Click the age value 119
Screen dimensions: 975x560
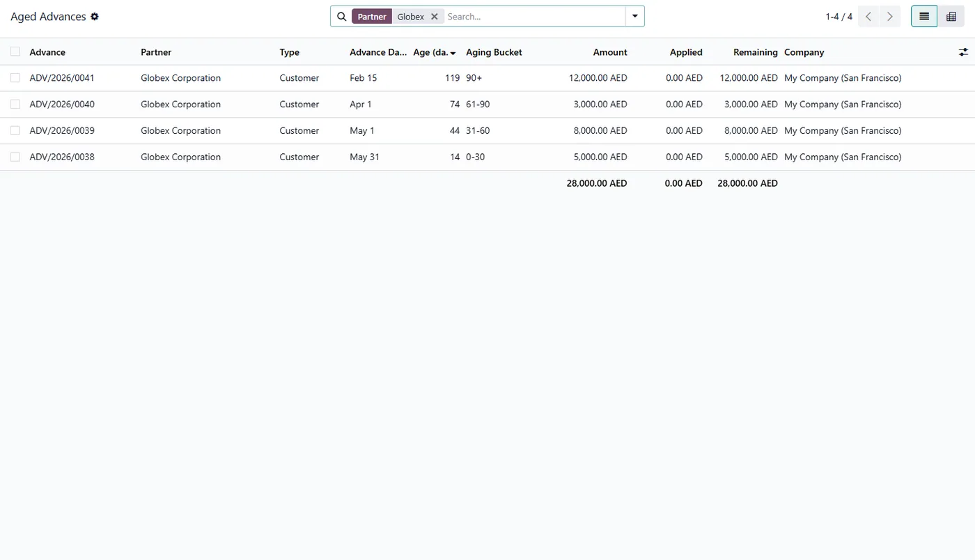[452, 78]
